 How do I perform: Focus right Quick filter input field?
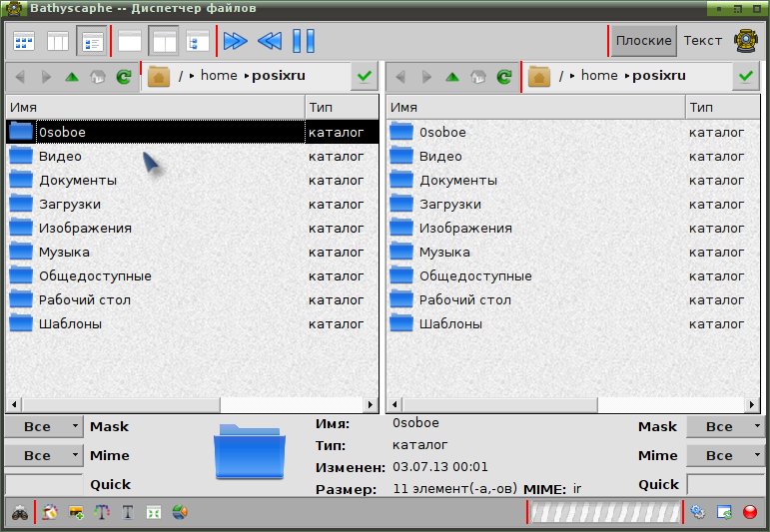coord(726,484)
